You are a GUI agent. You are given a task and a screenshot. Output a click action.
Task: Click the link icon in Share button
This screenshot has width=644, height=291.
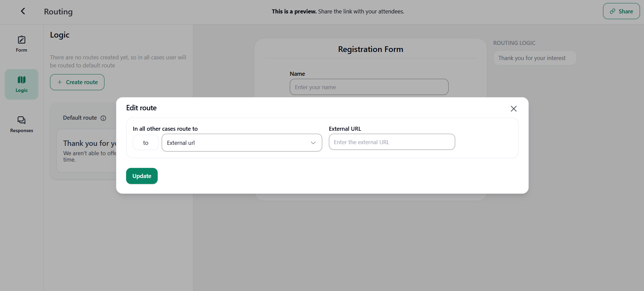pyautogui.click(x=613, y=11)
